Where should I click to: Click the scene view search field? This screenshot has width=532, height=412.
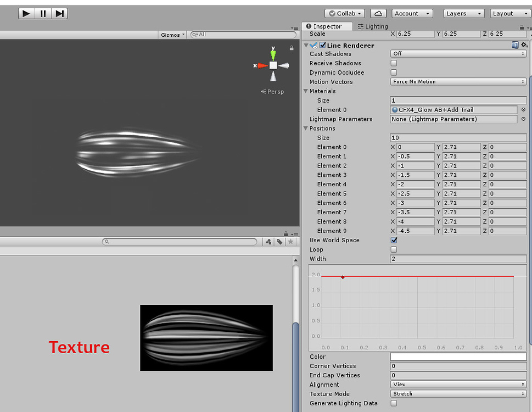pyautogui.click(x=242, y=34)
